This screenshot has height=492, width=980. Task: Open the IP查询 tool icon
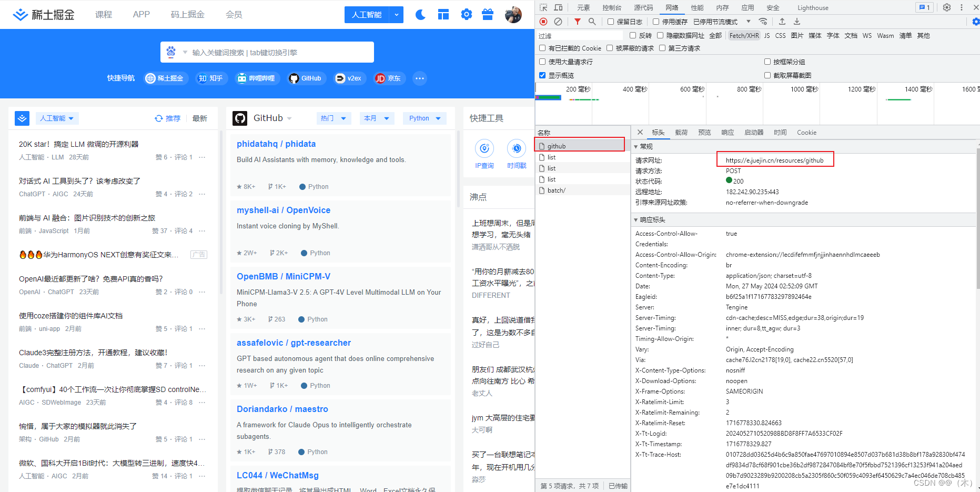[484, 149]
